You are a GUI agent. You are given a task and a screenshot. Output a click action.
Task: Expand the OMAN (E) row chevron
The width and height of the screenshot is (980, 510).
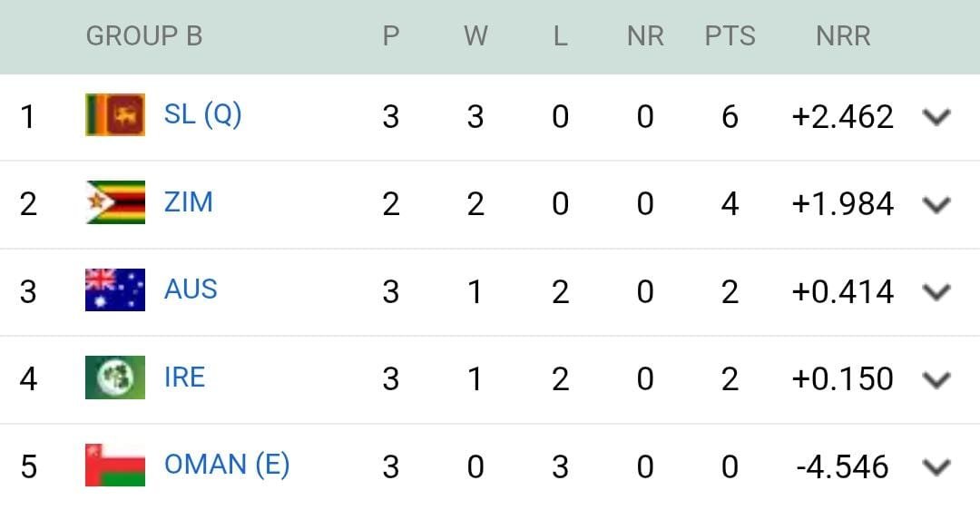coord(936,467)
